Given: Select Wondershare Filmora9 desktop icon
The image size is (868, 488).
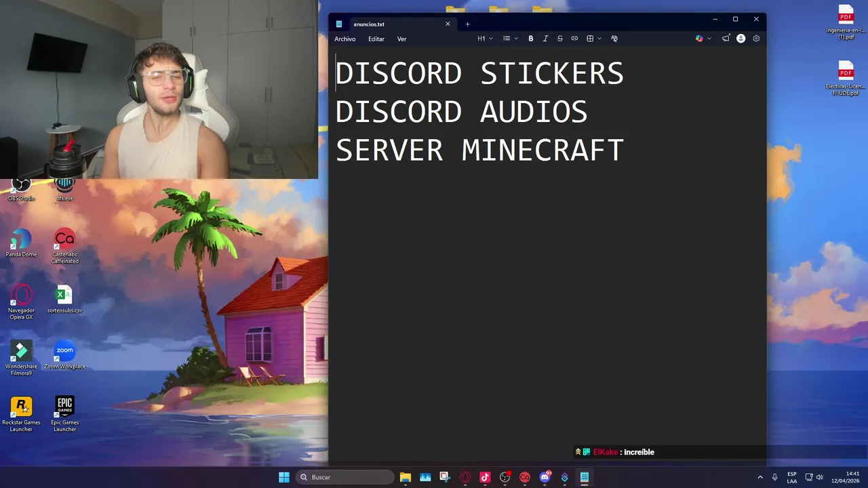Looking at the screenshot, I should coord(21,358).
